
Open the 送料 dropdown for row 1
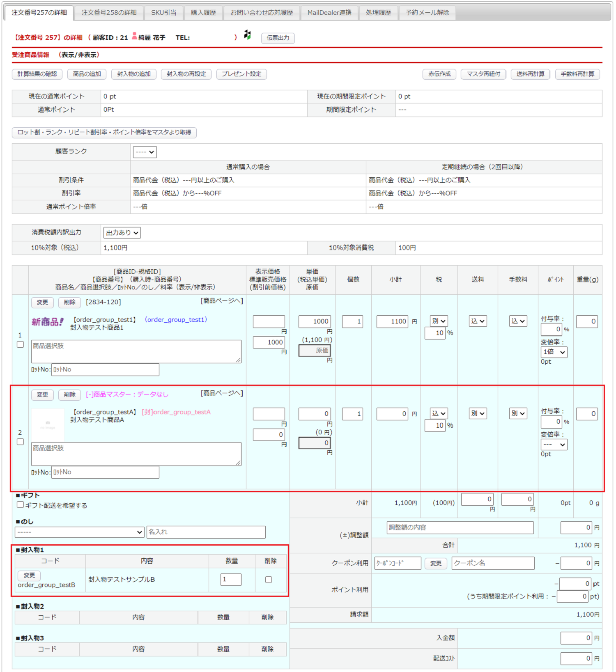[x=478, y=321]
